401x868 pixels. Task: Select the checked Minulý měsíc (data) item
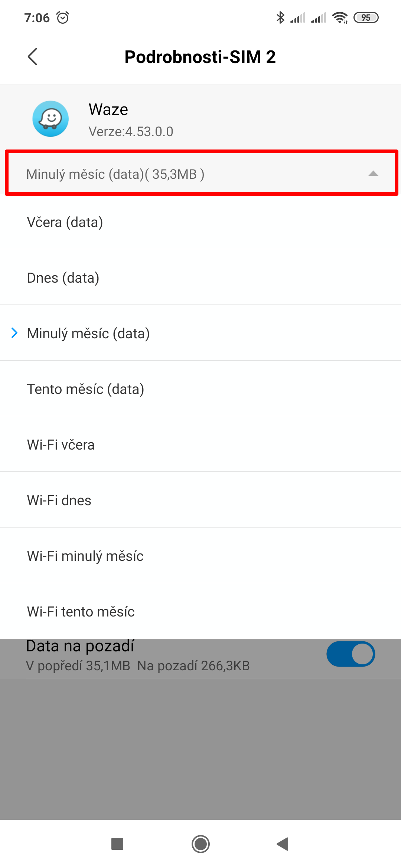(x=88, y=333)
